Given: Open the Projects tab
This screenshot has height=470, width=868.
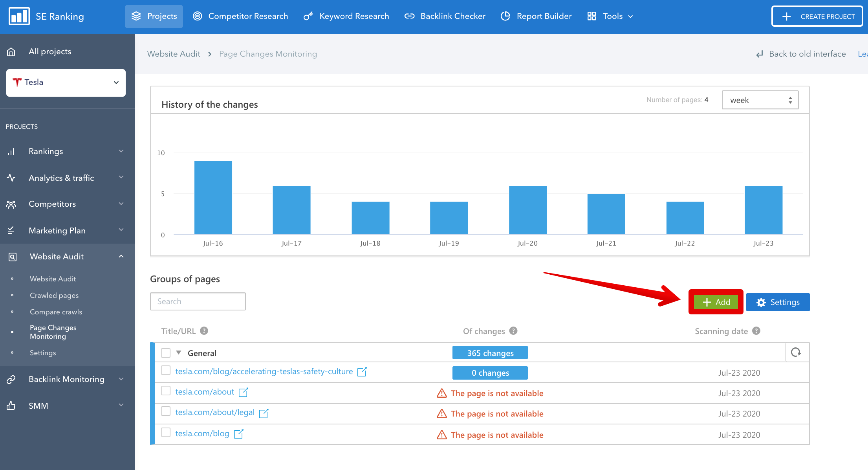Looking at the screenshot, I should [154, 16].
